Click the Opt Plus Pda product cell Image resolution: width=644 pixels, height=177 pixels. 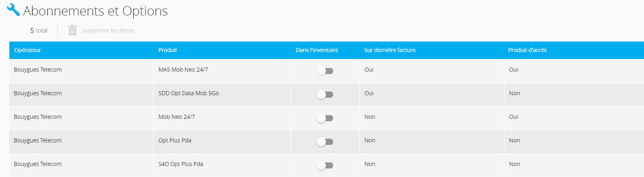(222, 142)
